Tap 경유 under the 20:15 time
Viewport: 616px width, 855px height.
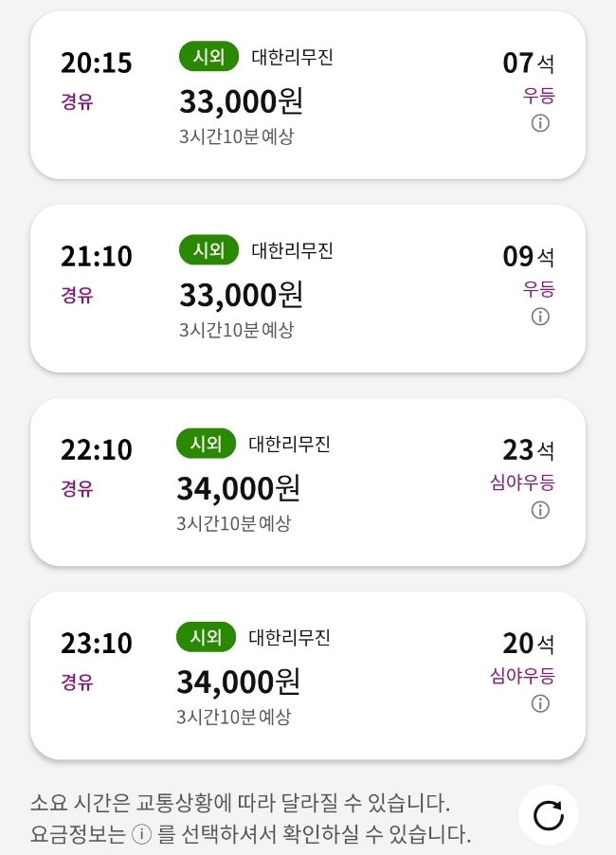coord(77,102)
